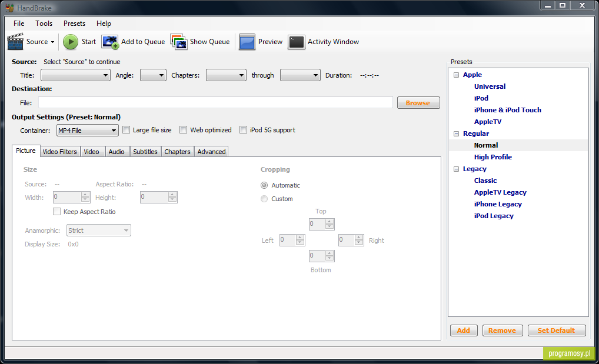Click the destination File input field
The height and width of the screenshot is (364, 599).
(215, 102)
